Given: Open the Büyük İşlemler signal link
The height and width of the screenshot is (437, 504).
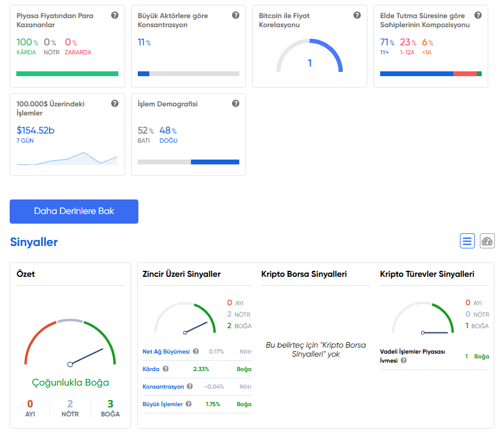Looking at the screenshot, I should click(x=163, y=404).
